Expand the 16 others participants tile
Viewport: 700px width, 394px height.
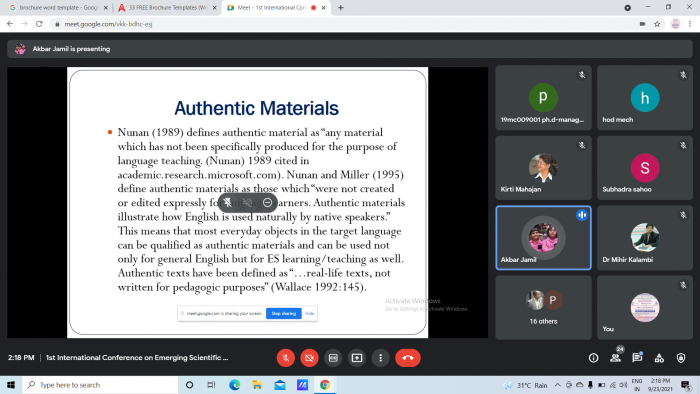[543, 307]
